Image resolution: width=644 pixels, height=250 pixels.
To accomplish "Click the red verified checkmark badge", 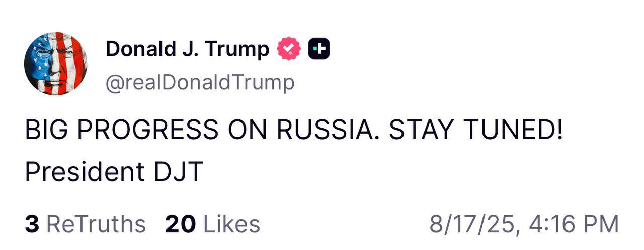I will point(289,49).
